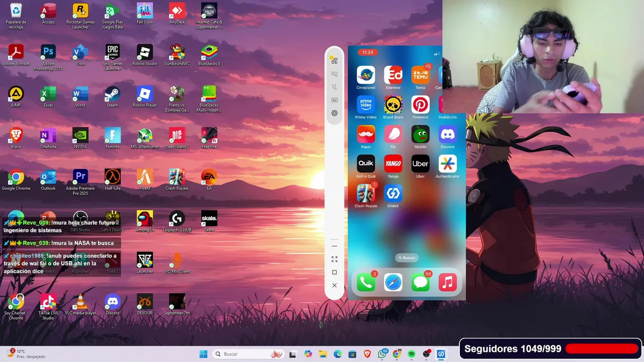Open Messages with 58 badge in dock
The image size is (644, 362).
[x=420, y=283]
